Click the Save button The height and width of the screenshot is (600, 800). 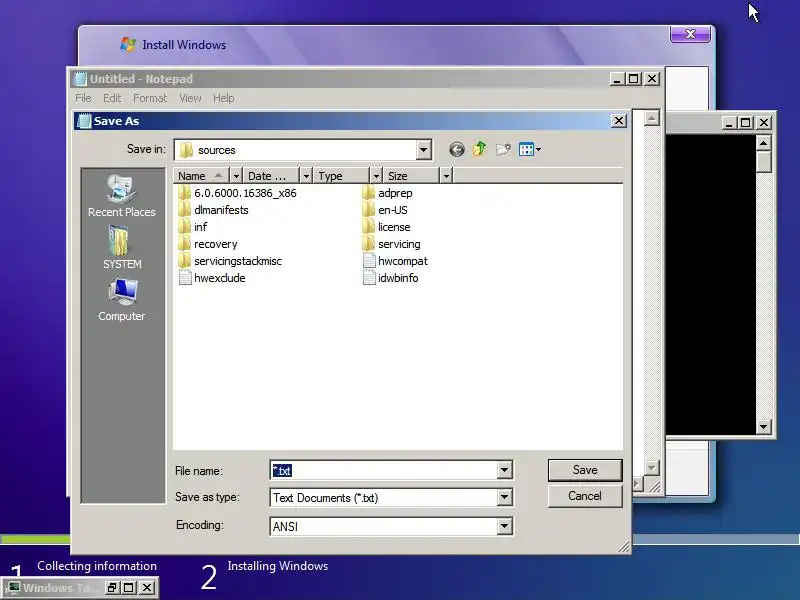[585, 470]
